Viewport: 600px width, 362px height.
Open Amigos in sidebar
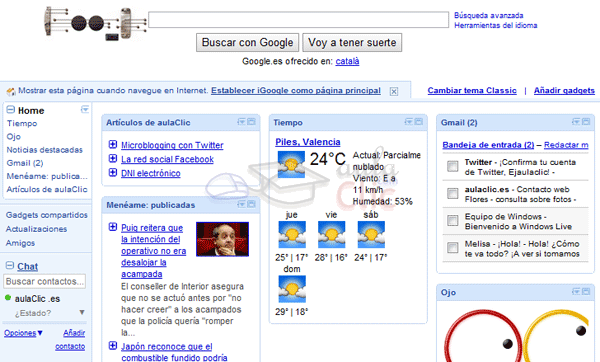(20, 243)
